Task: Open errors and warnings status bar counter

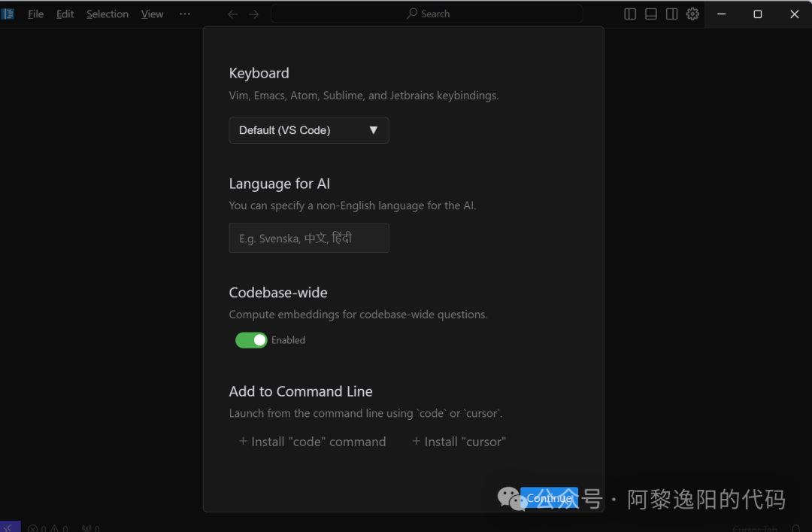Action: (x=47, y=527)
